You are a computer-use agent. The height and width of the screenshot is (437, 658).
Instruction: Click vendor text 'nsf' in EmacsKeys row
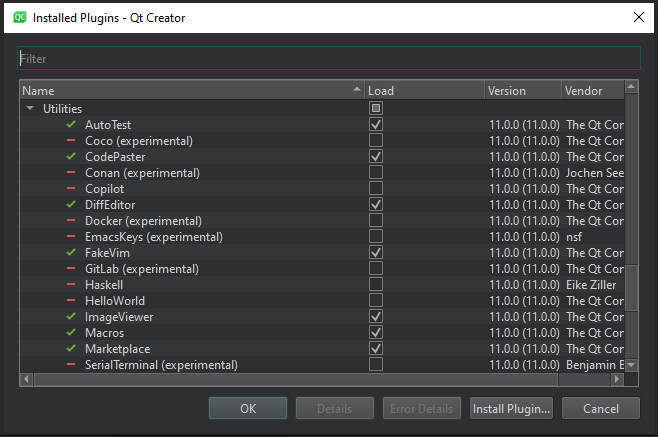pos(574,237)
